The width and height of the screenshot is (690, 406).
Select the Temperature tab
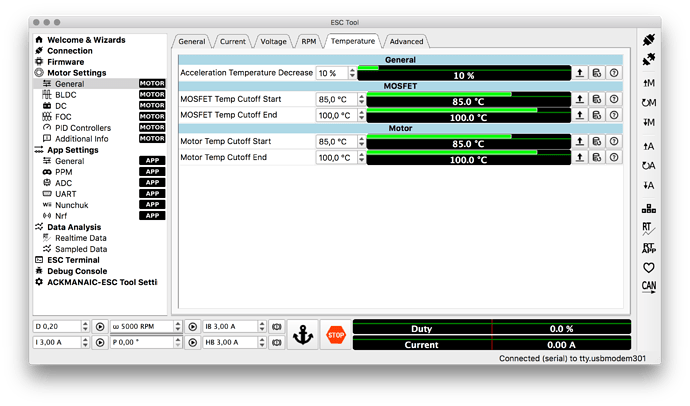click(353, 41)
